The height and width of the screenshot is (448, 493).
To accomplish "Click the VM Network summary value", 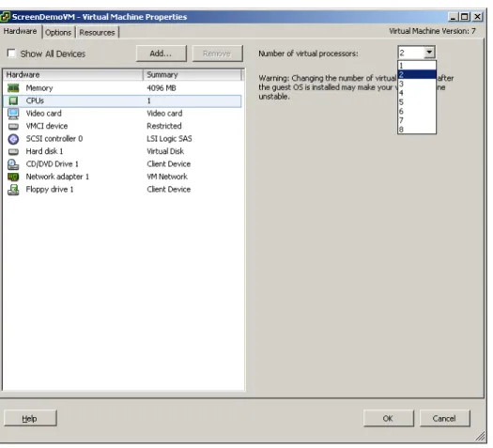I will click(167, 177).
